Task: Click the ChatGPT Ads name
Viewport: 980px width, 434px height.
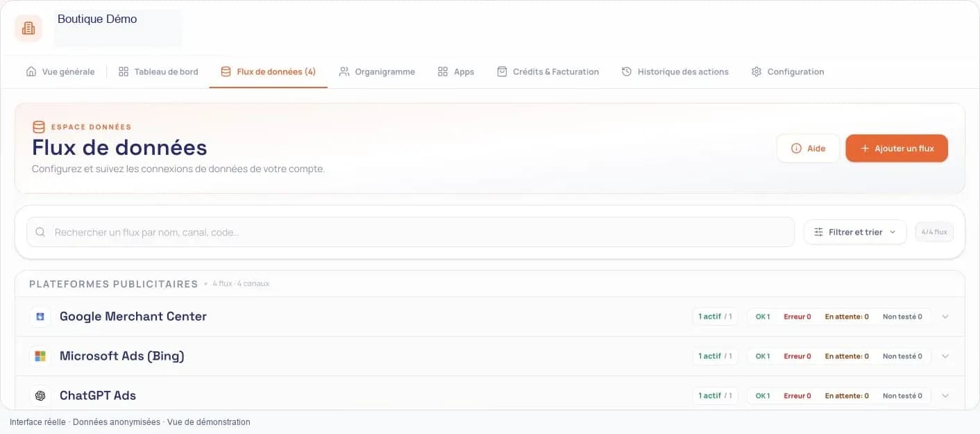Action: pyautogui.click(x=98, y=396)
